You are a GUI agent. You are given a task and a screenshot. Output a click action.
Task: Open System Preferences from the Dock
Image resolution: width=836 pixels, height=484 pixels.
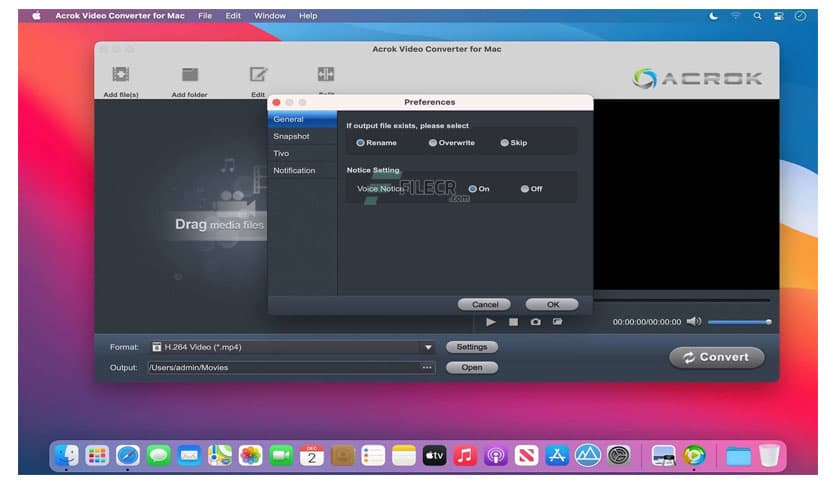click(x=618, y=456)
